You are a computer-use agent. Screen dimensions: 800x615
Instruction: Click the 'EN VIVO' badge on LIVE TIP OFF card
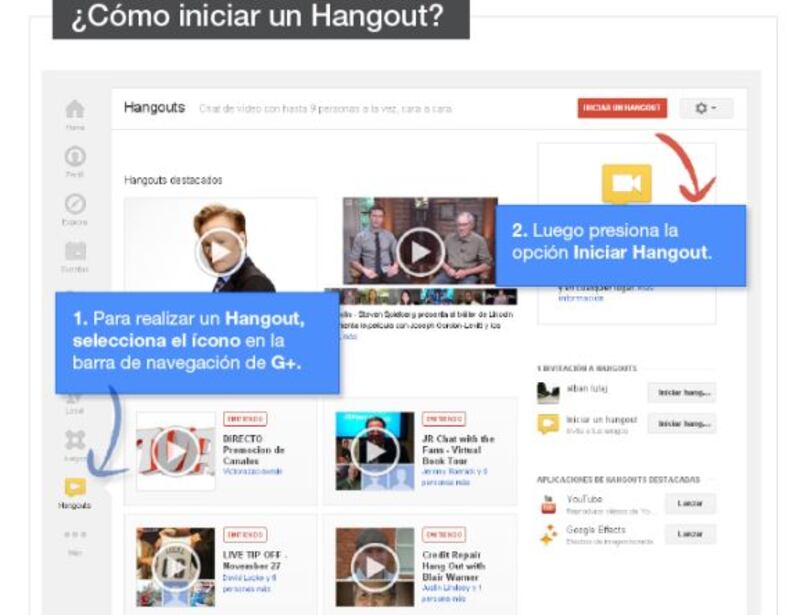245,535
